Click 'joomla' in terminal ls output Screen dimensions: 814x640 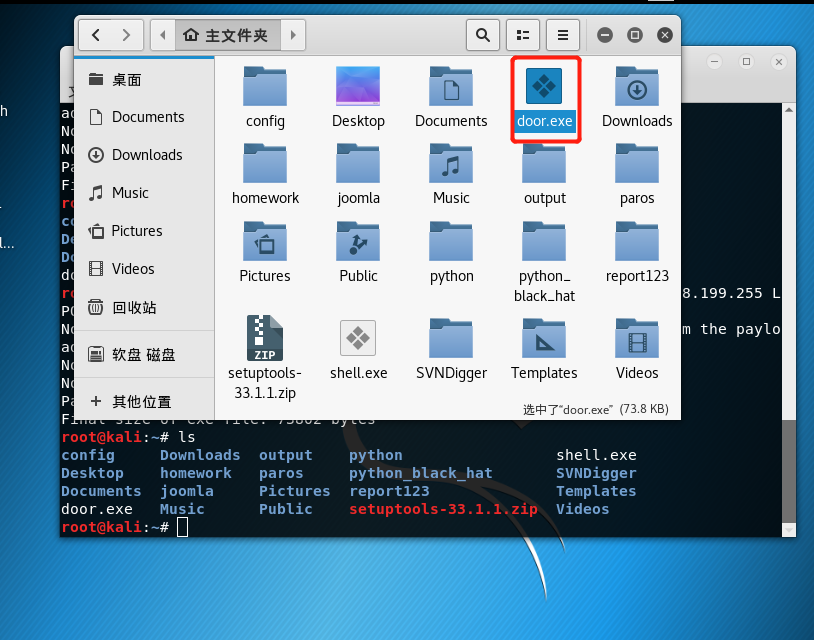click(187, 491)
